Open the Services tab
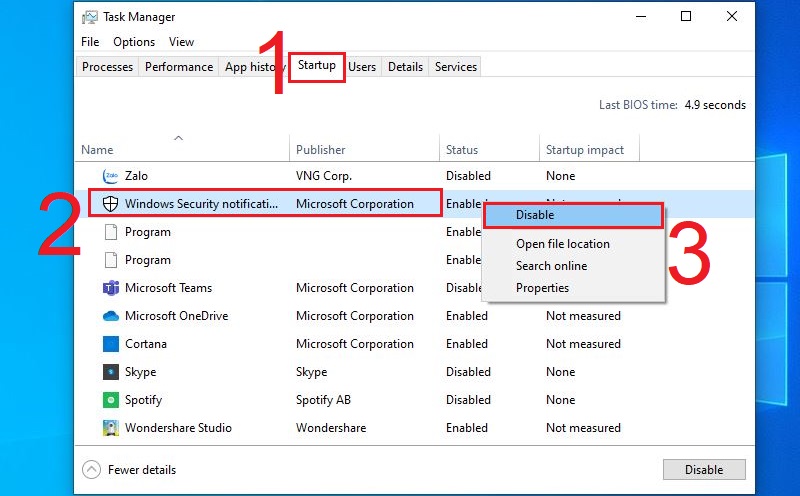The width and height of the screenshot is (800, 496). point(456,67)
